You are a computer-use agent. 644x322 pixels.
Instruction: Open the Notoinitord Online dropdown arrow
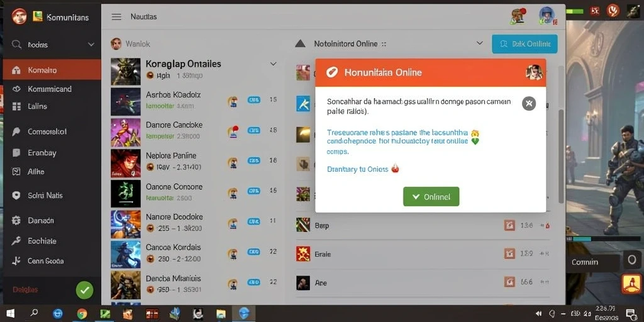(479, 43)
